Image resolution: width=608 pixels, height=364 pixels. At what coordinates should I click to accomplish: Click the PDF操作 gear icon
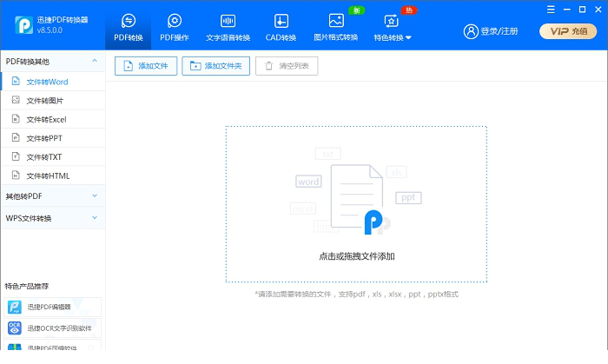coord(175,21)
